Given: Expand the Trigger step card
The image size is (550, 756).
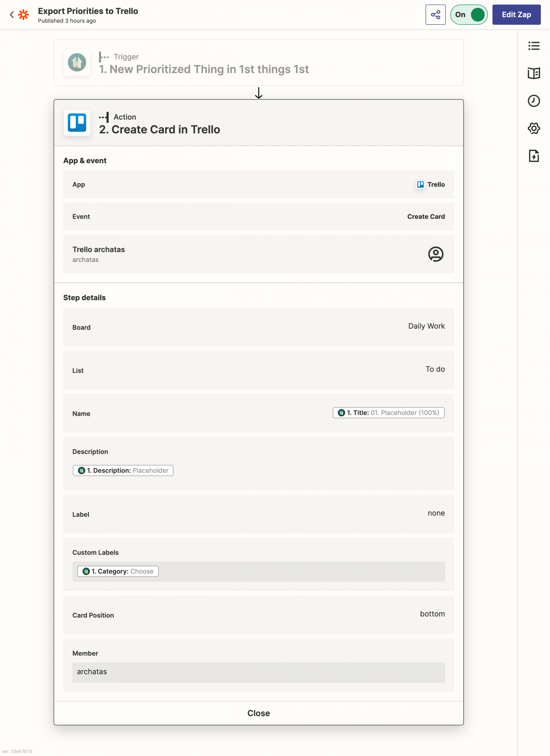Looking at the screenshot, I should click(258, 63).
